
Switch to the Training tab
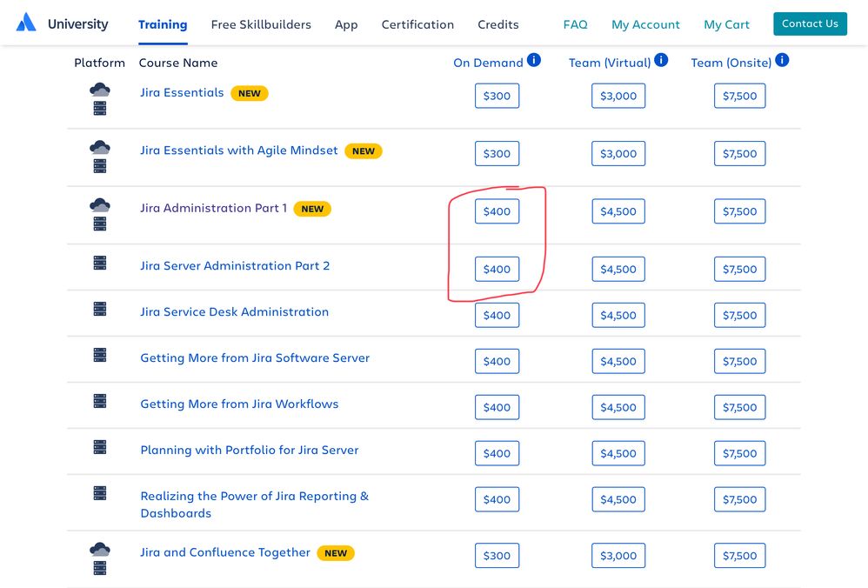163,24
